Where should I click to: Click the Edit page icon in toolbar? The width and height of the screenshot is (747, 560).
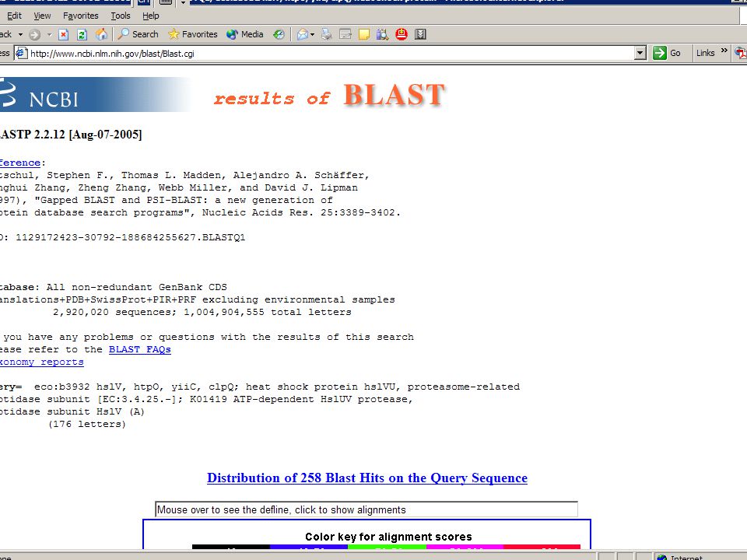(345, 34)
